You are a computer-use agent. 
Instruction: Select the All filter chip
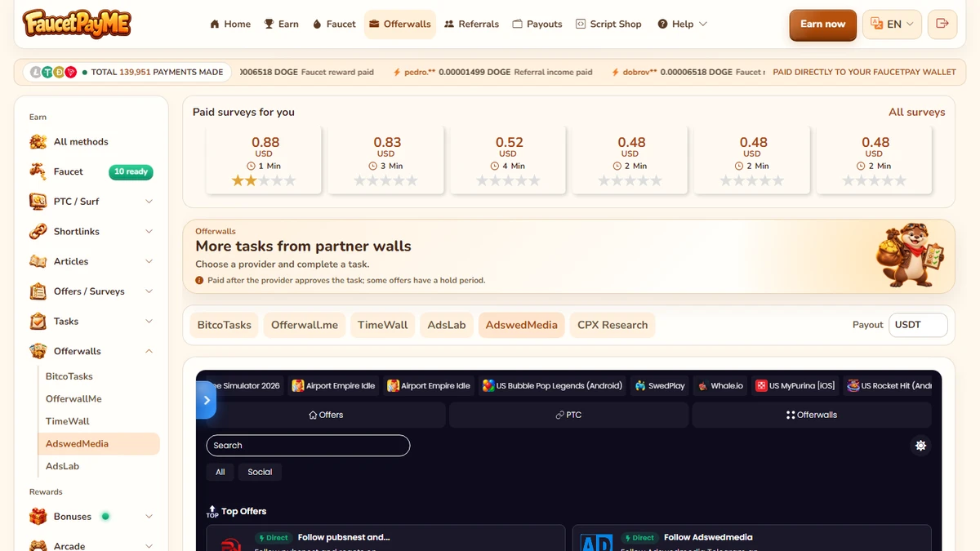pos(220,472)
